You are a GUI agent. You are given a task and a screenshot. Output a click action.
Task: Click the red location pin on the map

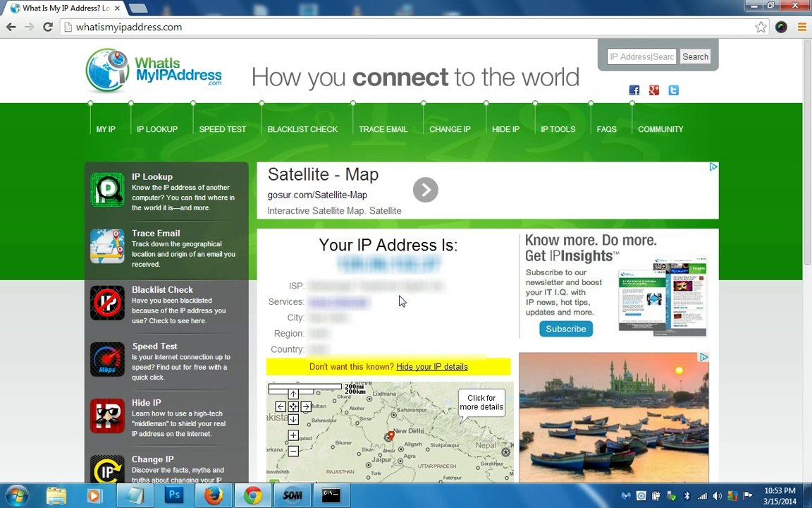click(391, 436)
